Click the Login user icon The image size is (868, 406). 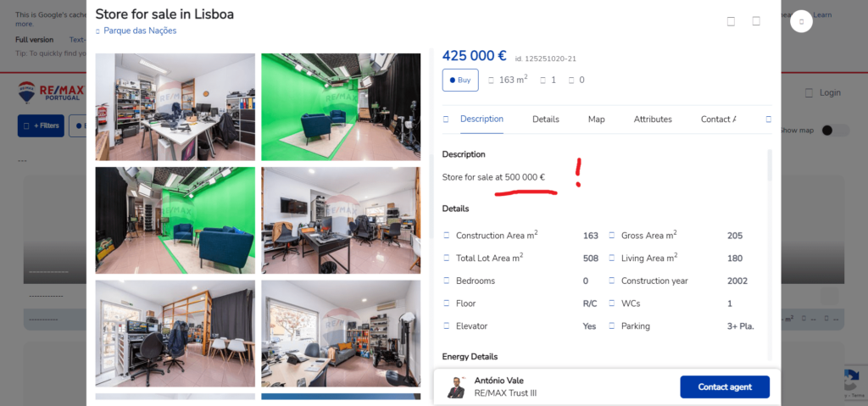click(x=809, y=92)
